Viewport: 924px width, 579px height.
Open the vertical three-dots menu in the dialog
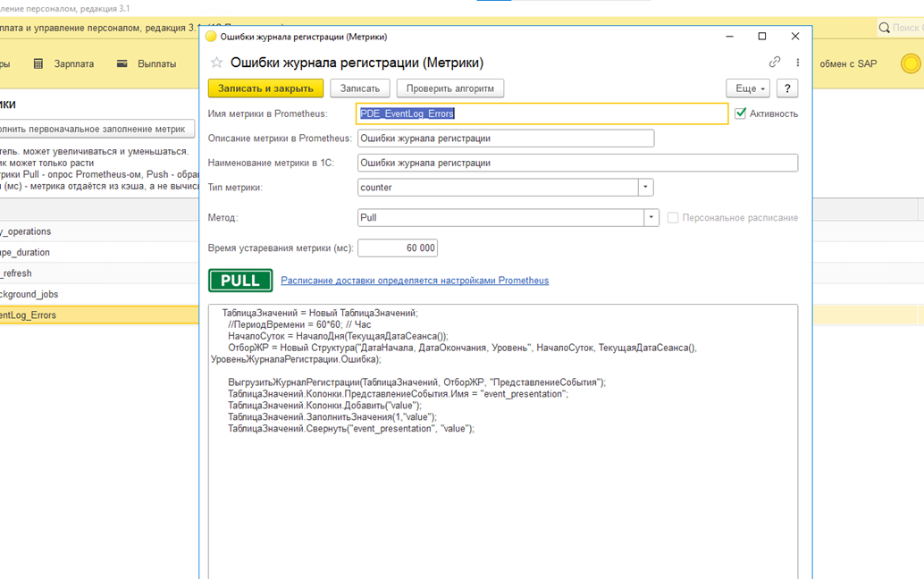(797, 63)
